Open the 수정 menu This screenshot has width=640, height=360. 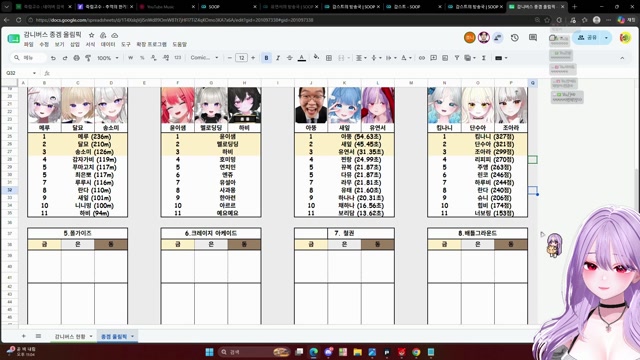pyautogui.click(x=44, y=44)
